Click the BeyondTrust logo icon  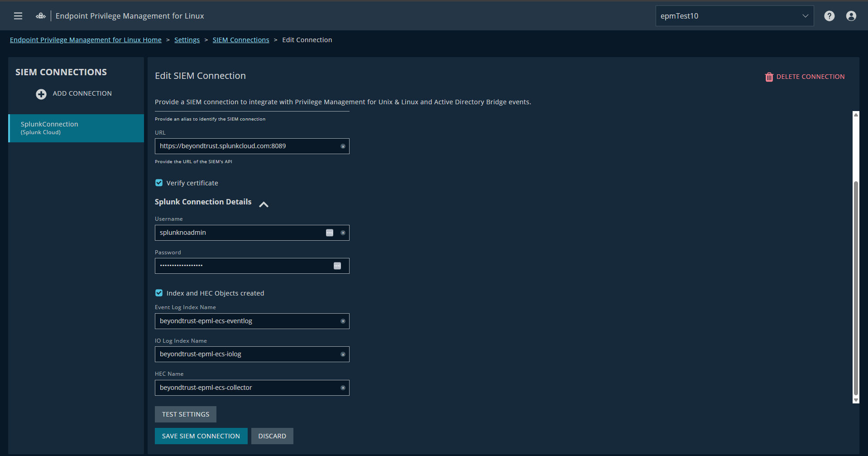(41, 16)
